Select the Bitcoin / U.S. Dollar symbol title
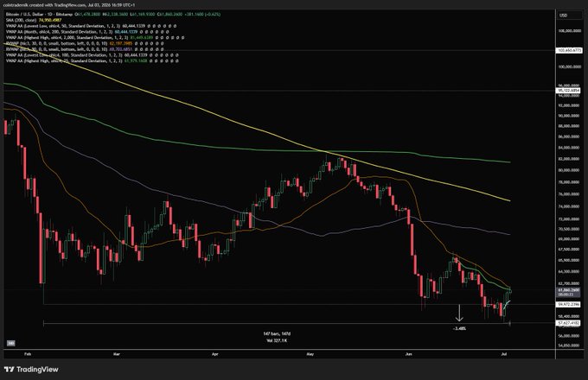The width and height of the screenshot is (588, 380). (x=40, y=14)
